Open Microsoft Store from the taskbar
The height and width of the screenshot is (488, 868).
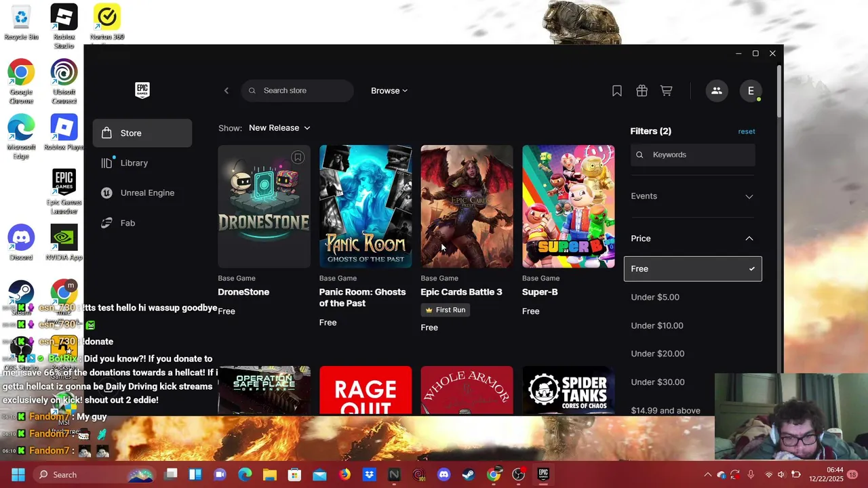(x=294, y=474)
